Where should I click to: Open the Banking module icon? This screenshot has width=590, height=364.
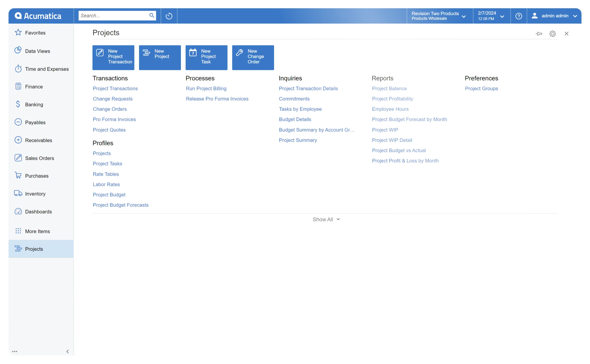pos(18,104)
